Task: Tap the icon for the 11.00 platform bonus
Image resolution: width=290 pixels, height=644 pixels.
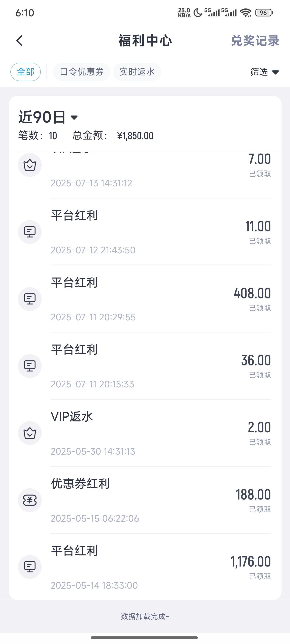Action: (x=30, y=232)
